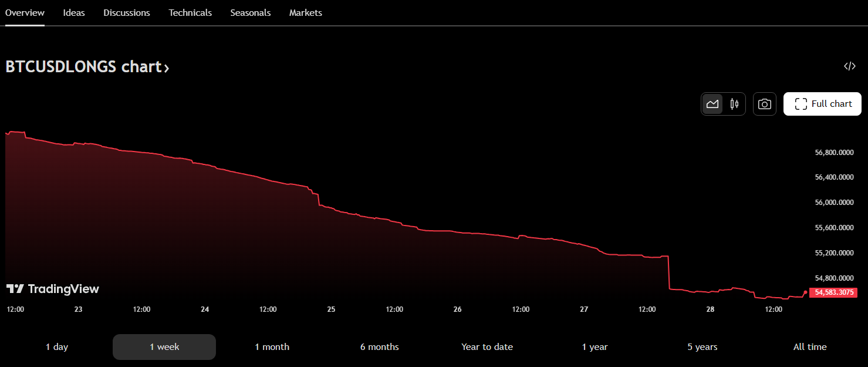This screenshot has width=868, height=367.
Task: Go to the Discussions tab
Action: point(127,12)
